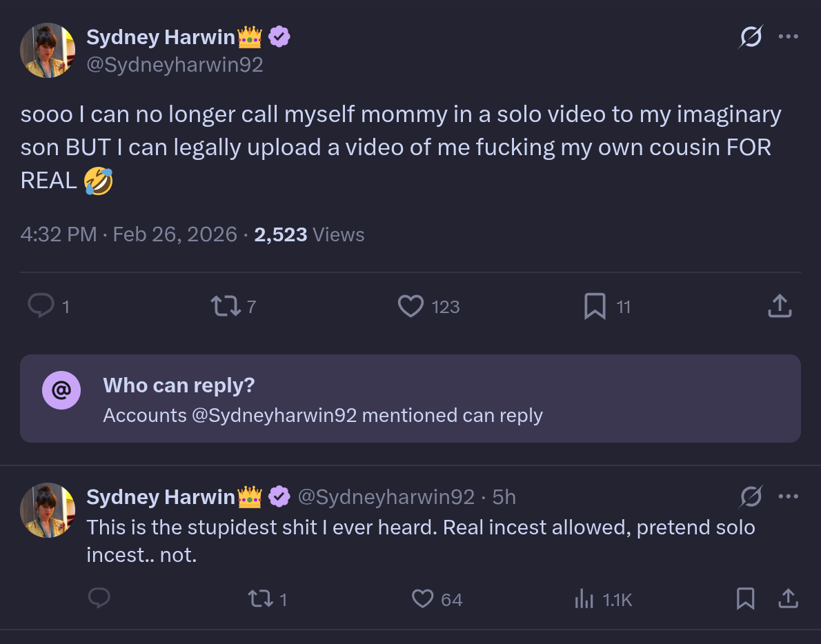Open the main post's three-dots menu
This screenshot has width=821, height=644.
click(788, 37)
